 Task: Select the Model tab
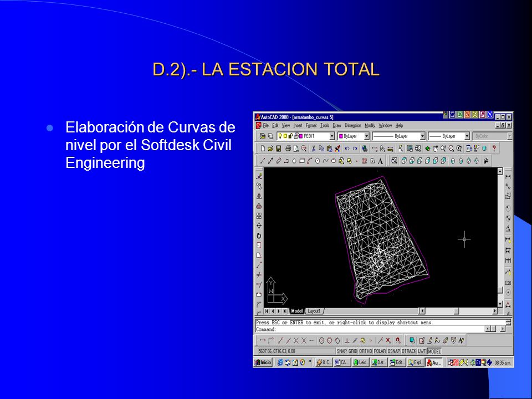point(296,311)
